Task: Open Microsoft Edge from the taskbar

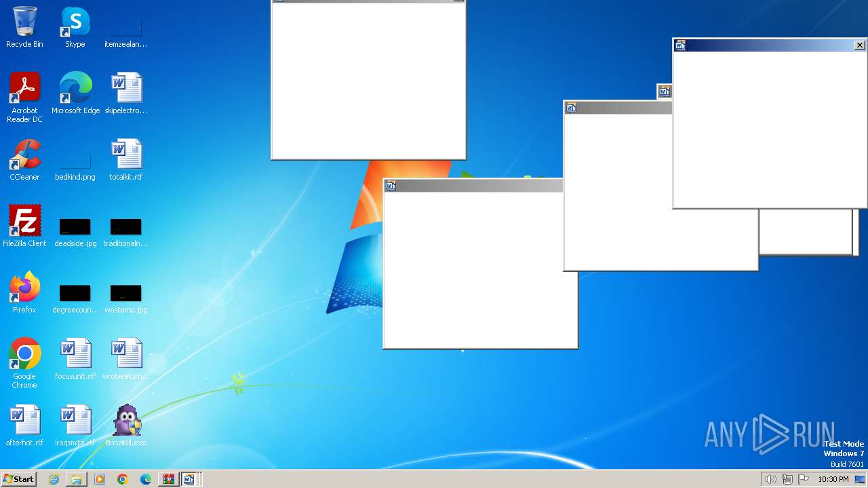Action: [146, 479]
